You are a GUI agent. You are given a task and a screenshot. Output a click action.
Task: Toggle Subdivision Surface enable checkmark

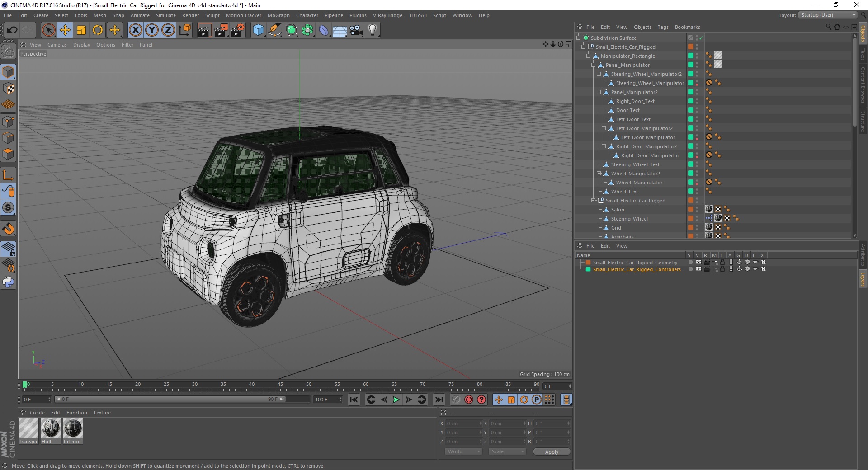[x=701, y=38]
